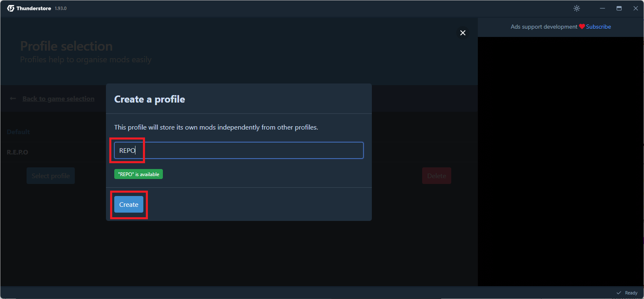The width and height of the screenshot is (644, 299).
Task: Click the checkmark icon next to Ready
Action: 619,293
